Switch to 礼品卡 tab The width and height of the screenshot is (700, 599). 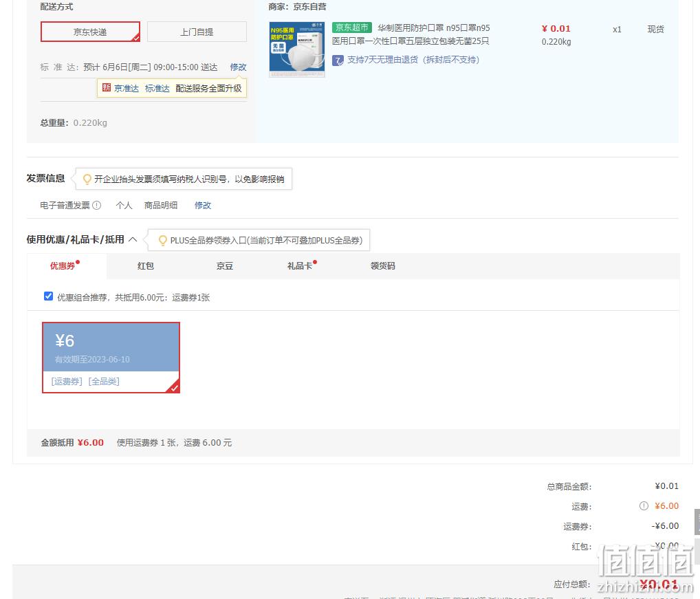tap(300, 266)
